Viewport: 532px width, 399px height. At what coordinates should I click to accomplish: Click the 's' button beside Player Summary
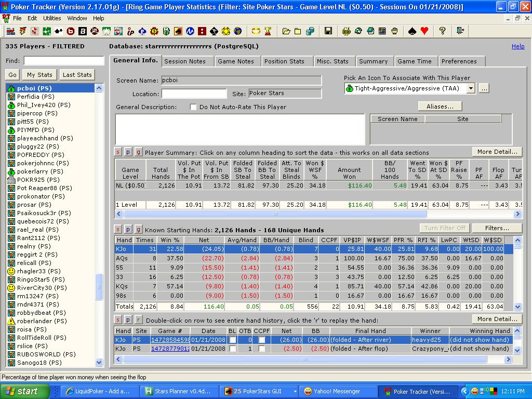118,152
